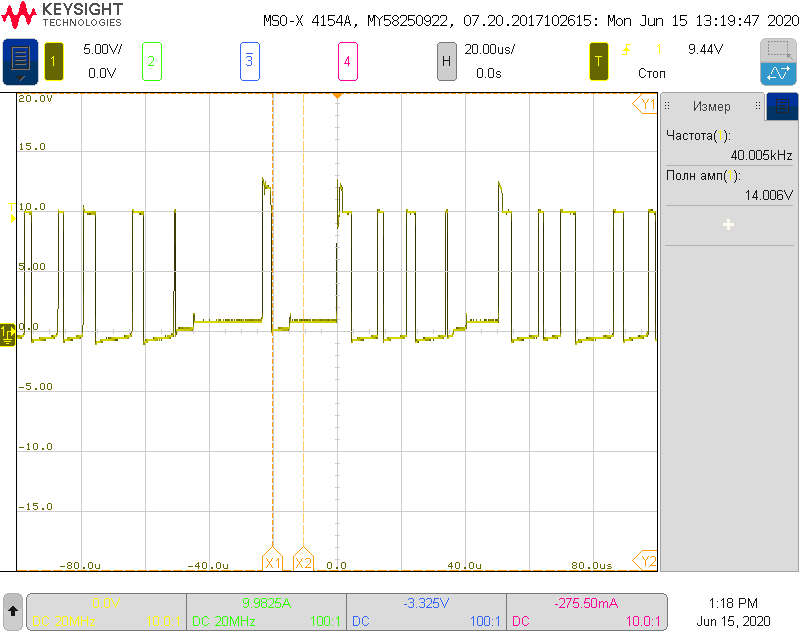Add a measurement with the plus button
The width and height of the screenshot is (800, 632).
tap(729, 224)
